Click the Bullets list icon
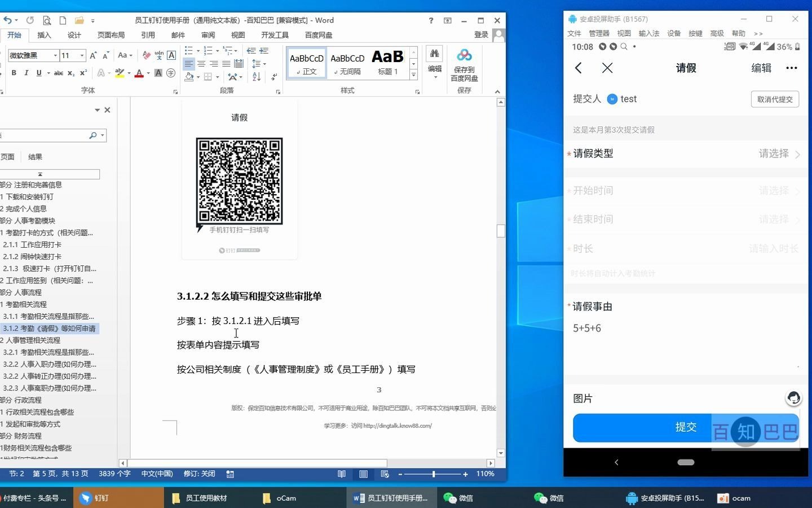The height and width of the screenshot is (508, 812). tap(189, 51)
